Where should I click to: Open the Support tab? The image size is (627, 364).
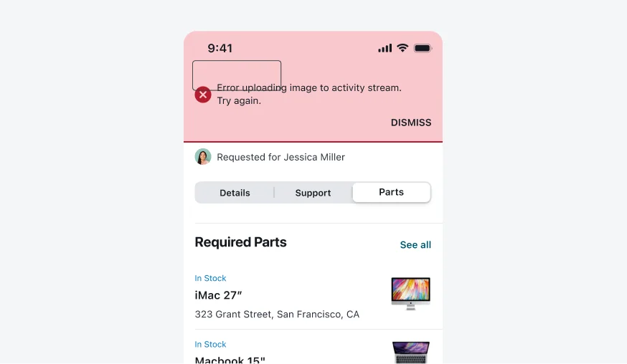[313, 193]
